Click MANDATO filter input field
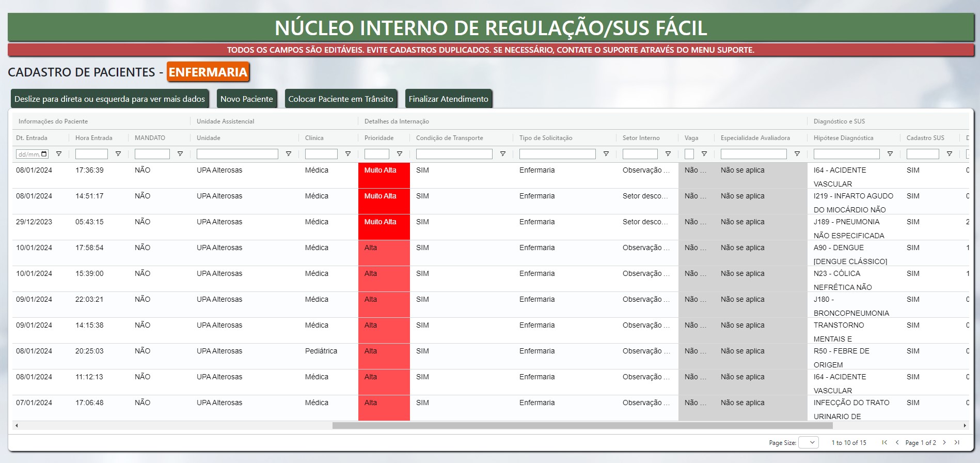The width and height of the screenshot is (980, 463). 152,154
